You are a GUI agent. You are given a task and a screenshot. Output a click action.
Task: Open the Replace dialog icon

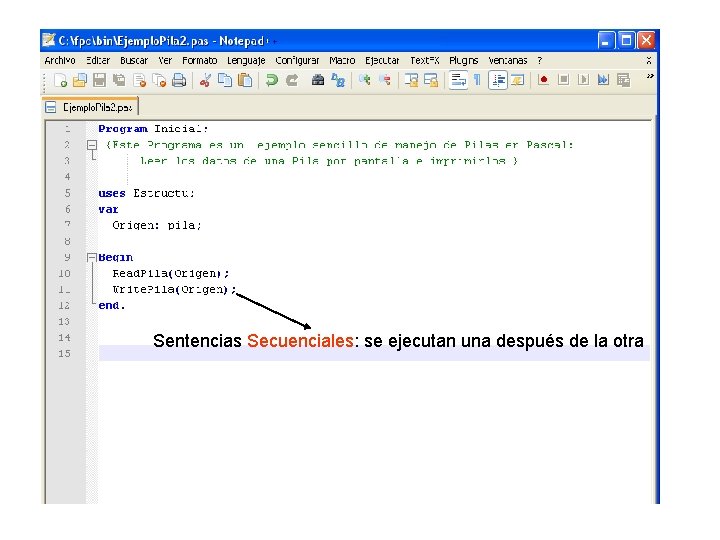click(x=338, y=80)
